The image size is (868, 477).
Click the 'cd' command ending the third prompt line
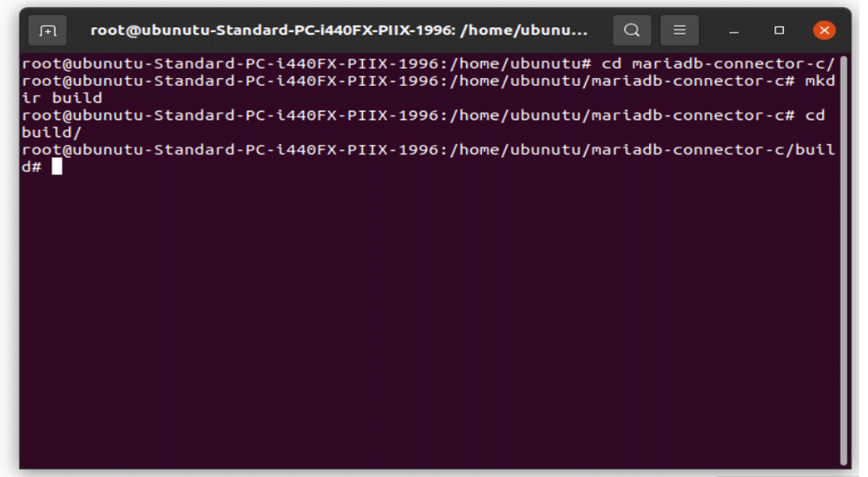point(815,115)
